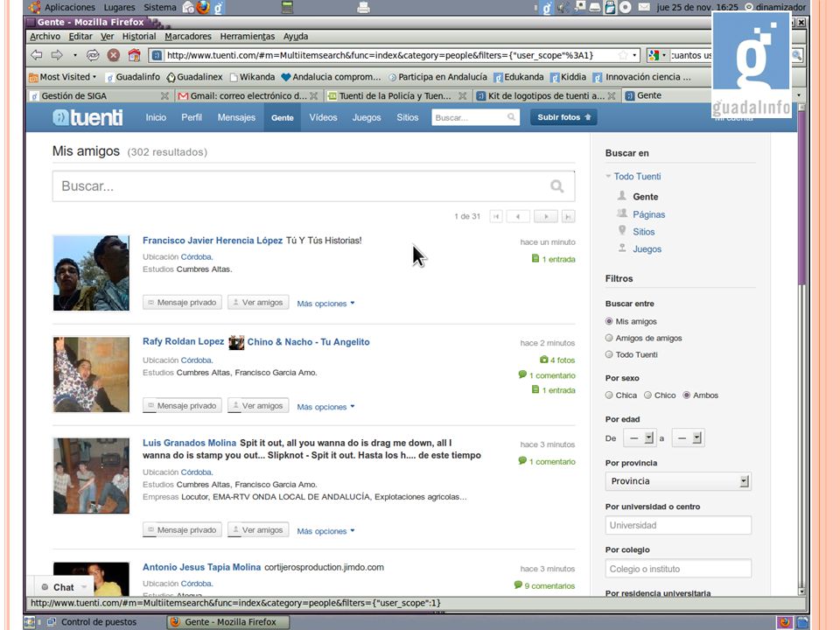Open the Historial menu
Image resolution: width=840 pixels, height=630 pixels.
[x=139, y=37]
